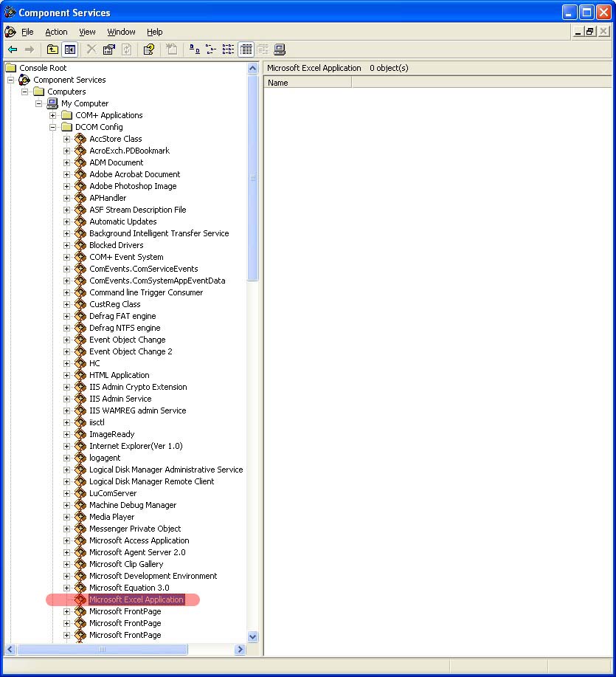The width and height of the screenshot is (616, 677).
Task: Click the Adobe Acrobat Document component icon
Action: [x=80, y=174]
